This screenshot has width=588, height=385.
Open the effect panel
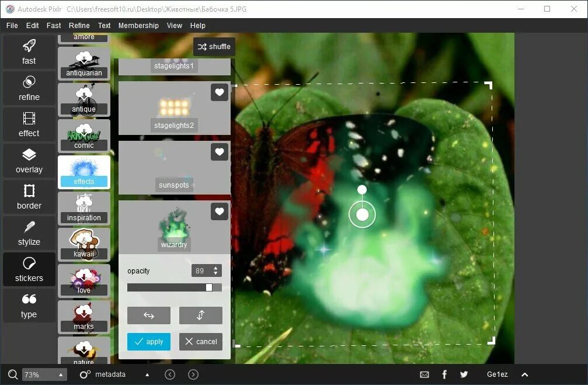click(29, 124)
